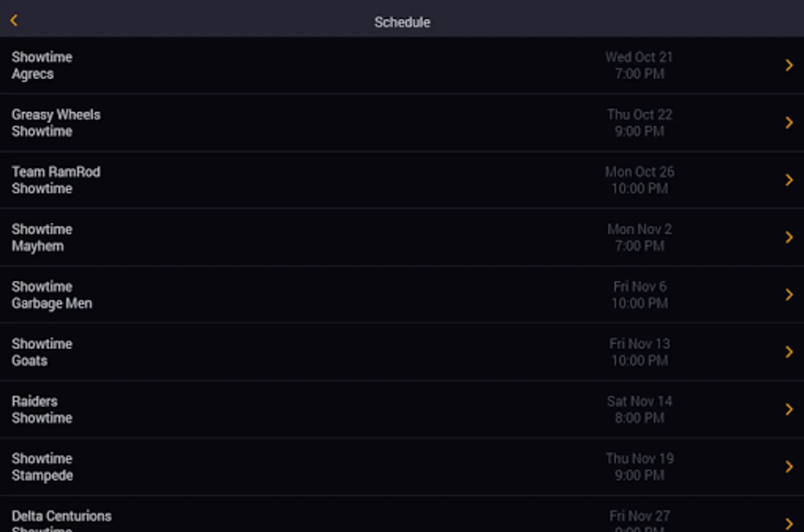Viewport: 804px width, 532px height.
Task: Select Team RamRod vs Showtime matchup
Action: (x=56, y=180)
